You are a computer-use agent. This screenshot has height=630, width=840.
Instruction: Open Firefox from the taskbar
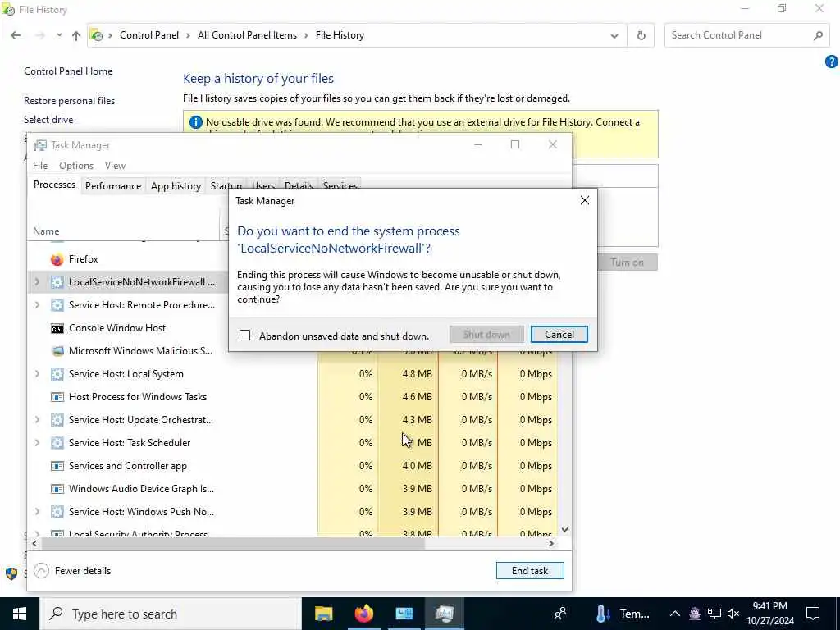coord(363,614)
